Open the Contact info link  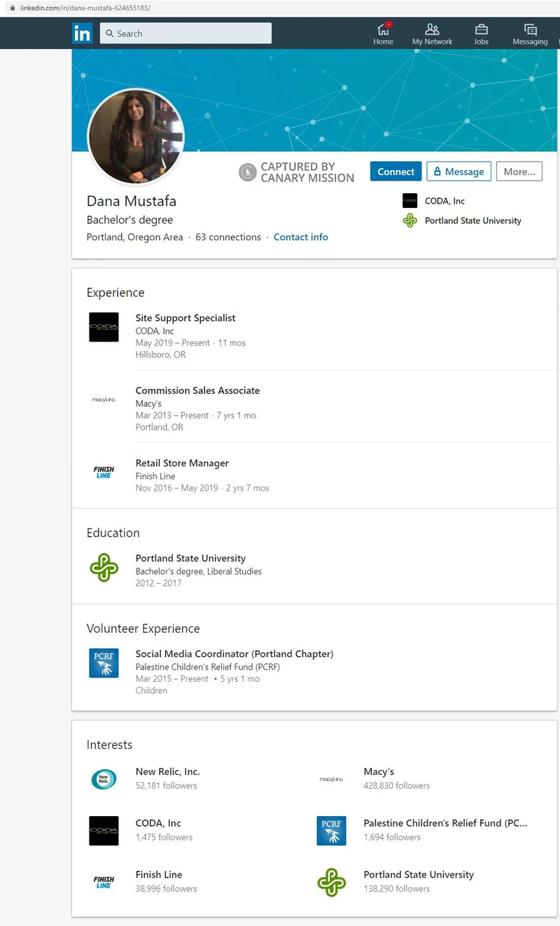pos(301,237)
